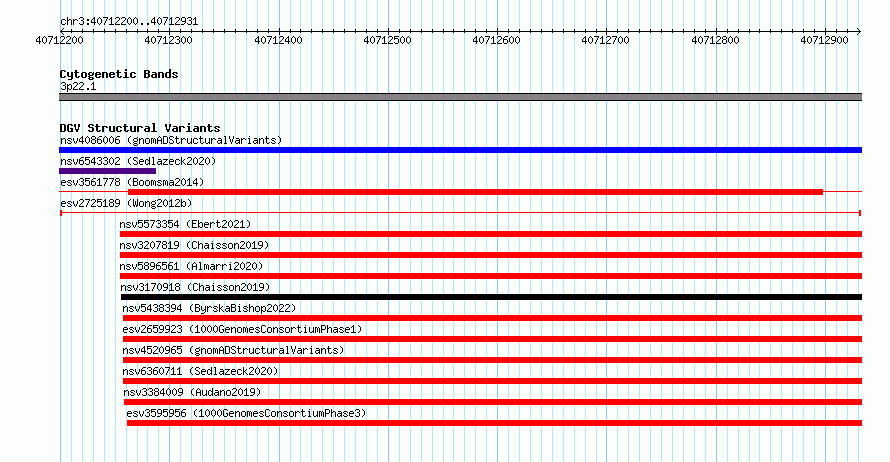Viewport: 890px width, 462px height.
Task: Click the 40712800 ruler coordinate
Action: point(715,40)
